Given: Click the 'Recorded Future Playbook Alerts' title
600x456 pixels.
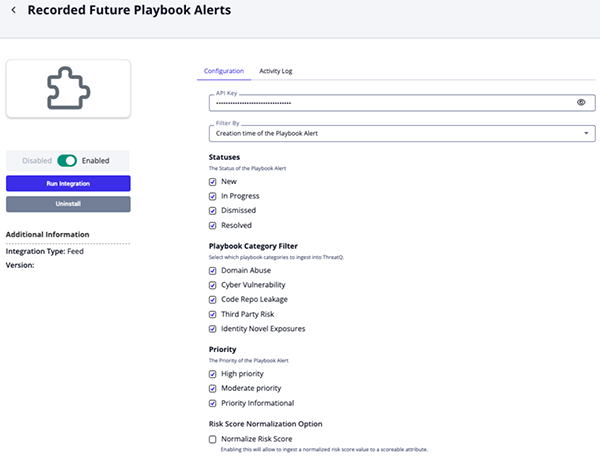Looking at the screenshot, I should pyautogui.click(x=129, y=10).
